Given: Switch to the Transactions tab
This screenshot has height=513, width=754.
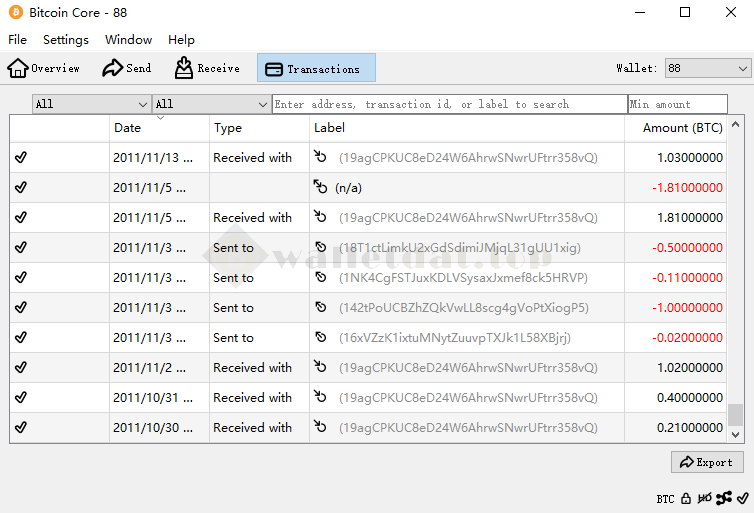Looking at the screenshot, I should coord(316,68).
